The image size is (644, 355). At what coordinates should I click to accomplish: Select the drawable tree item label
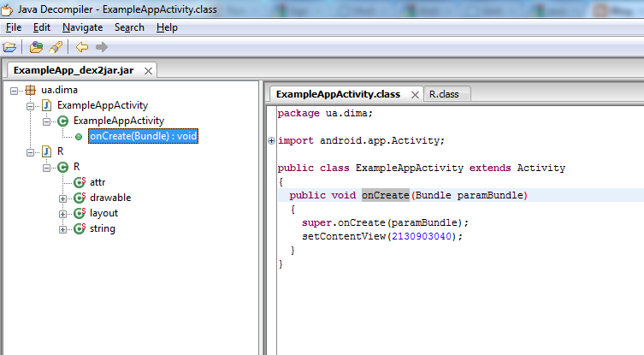click(110, 198)
